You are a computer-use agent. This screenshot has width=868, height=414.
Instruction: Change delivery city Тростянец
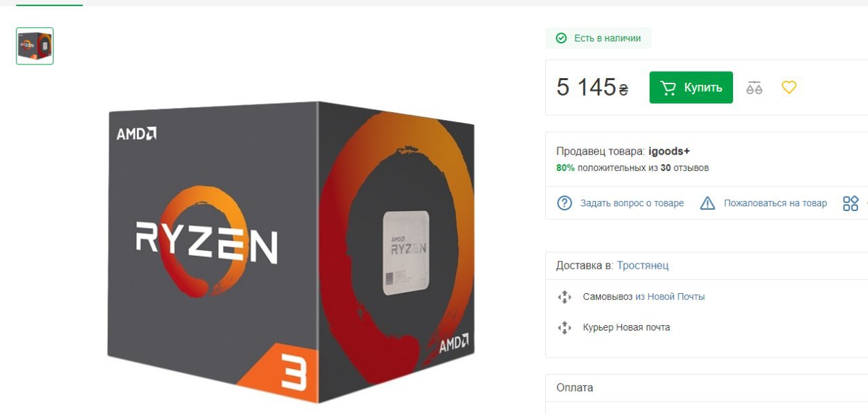[643, 265]
